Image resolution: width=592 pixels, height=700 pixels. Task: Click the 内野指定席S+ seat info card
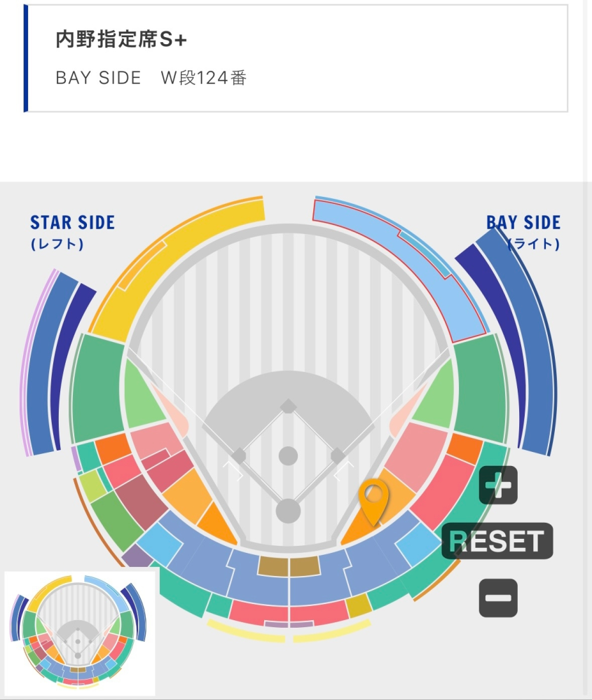[x=296, y=58]
